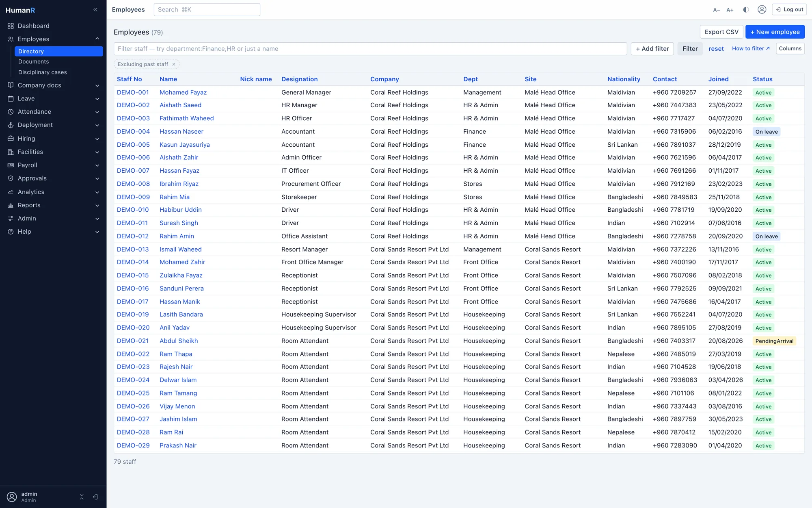The image size is (812, 508).
Task: Apply with the Filter button
Action: [690, 49]
